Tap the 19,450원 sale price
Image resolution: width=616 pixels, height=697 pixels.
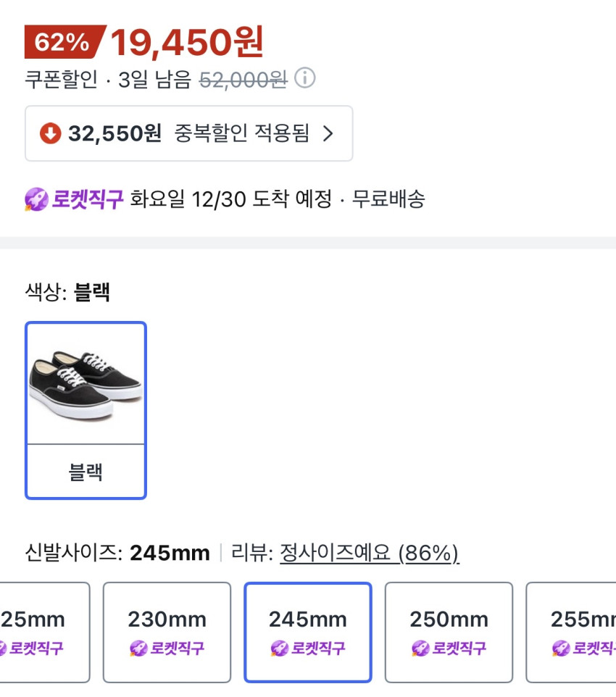coord(187,43)
